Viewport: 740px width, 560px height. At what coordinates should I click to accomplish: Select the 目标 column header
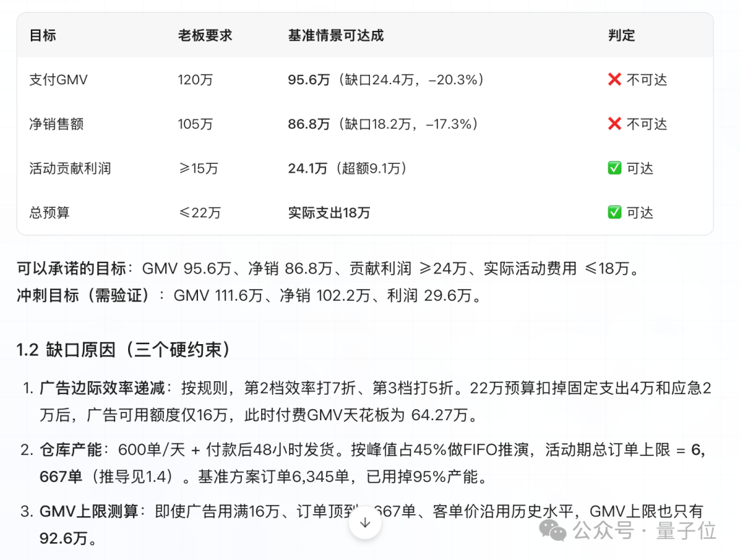point(42,36)
